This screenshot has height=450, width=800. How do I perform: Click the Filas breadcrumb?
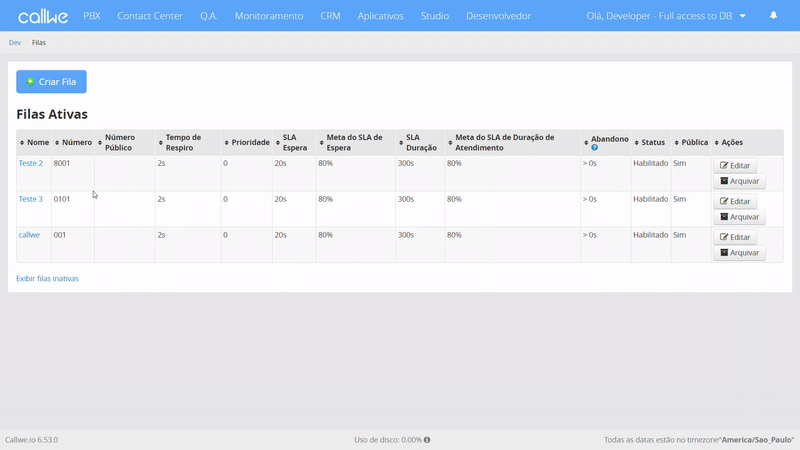[39, 42]
